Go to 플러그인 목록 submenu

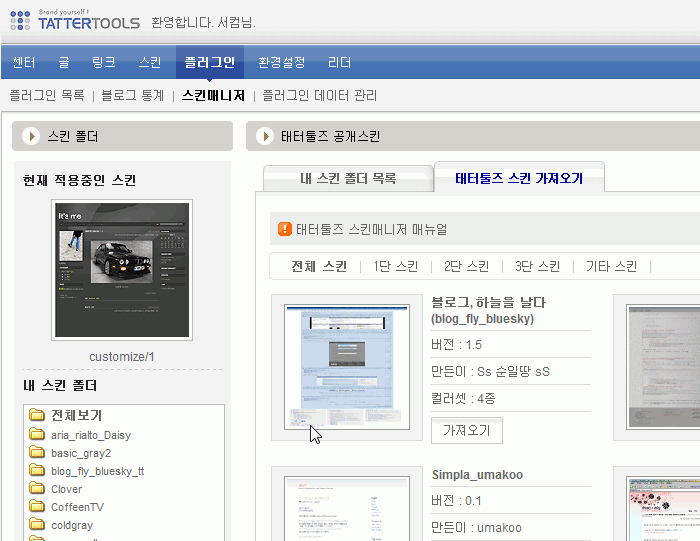[47, 95]
